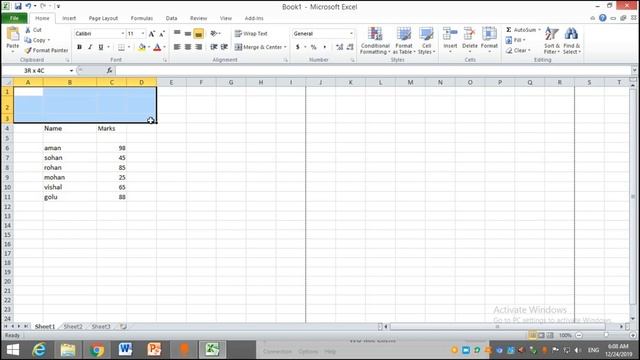Open Word from the taskbar

125,350
